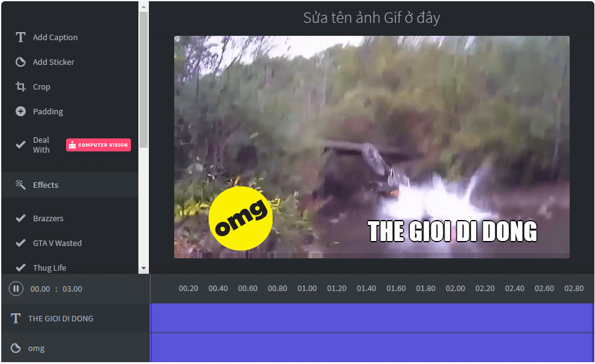Click the T icon on the caption track
Image resolution: width=595 pixels, height=364 pixels.
(15, 318)
